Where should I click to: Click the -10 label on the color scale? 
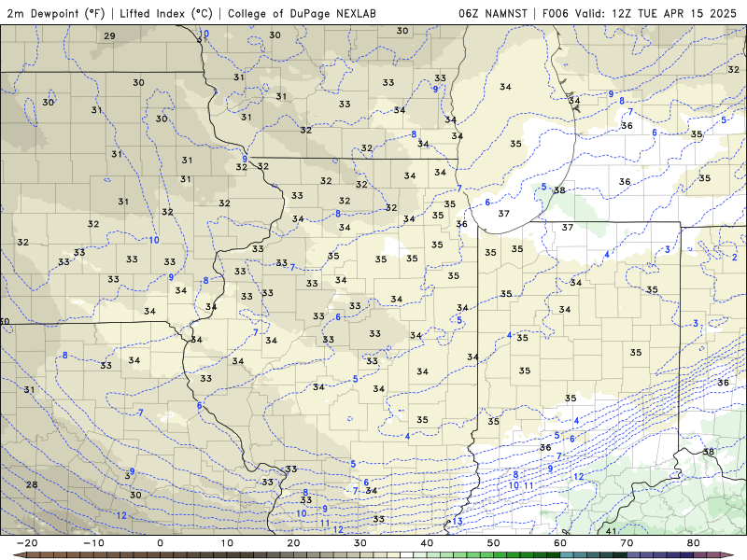(x=93, y=543)
